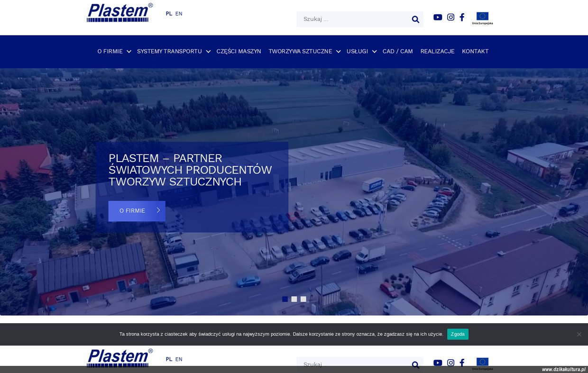Open YouTube icon in top header
588x373 pixels.
tap(438, 17)
